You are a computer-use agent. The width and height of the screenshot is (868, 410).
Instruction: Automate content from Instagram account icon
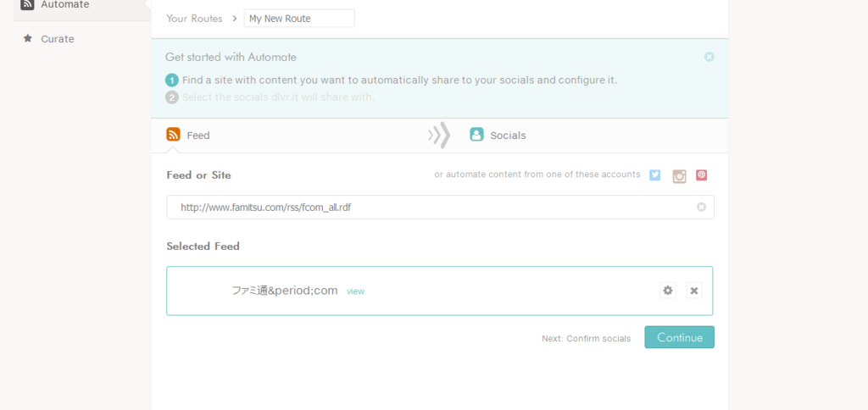pos(679,176)
